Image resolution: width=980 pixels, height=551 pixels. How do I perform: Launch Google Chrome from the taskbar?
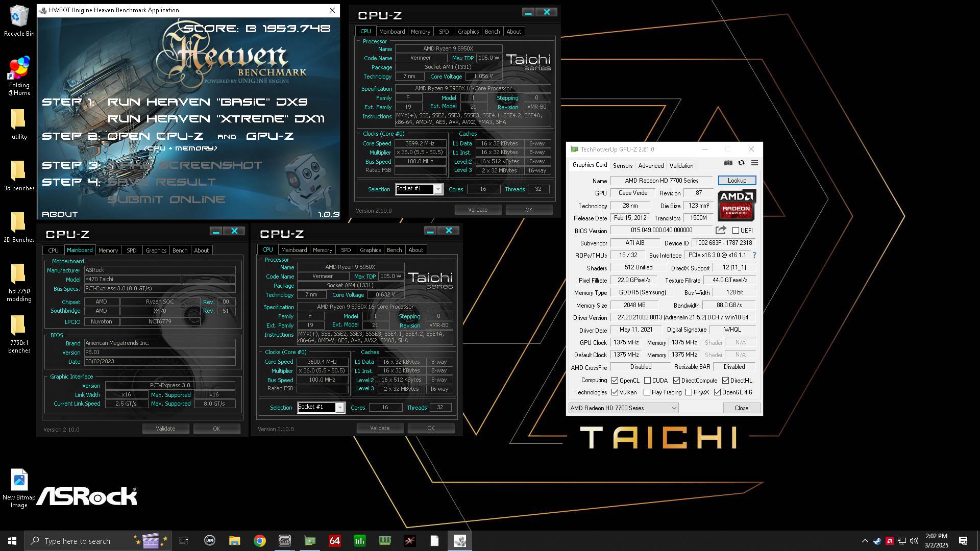tap(259, 541)
